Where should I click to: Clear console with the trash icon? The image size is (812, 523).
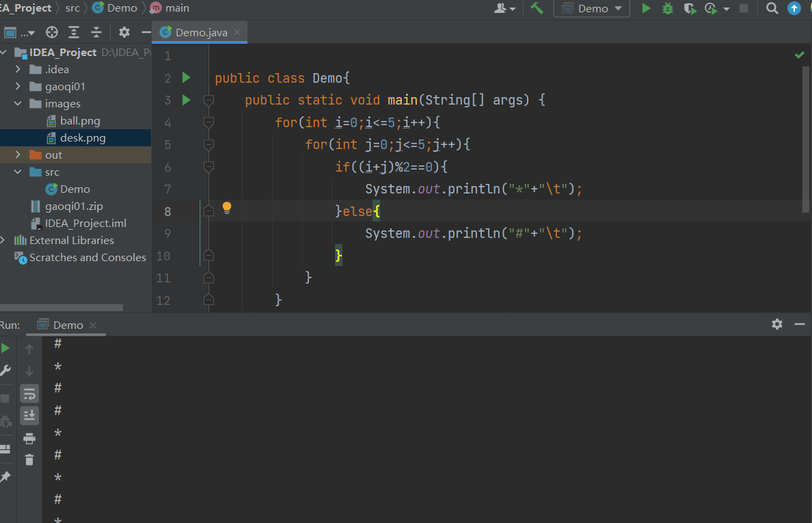pyautogui.click(x=29, y=460)
